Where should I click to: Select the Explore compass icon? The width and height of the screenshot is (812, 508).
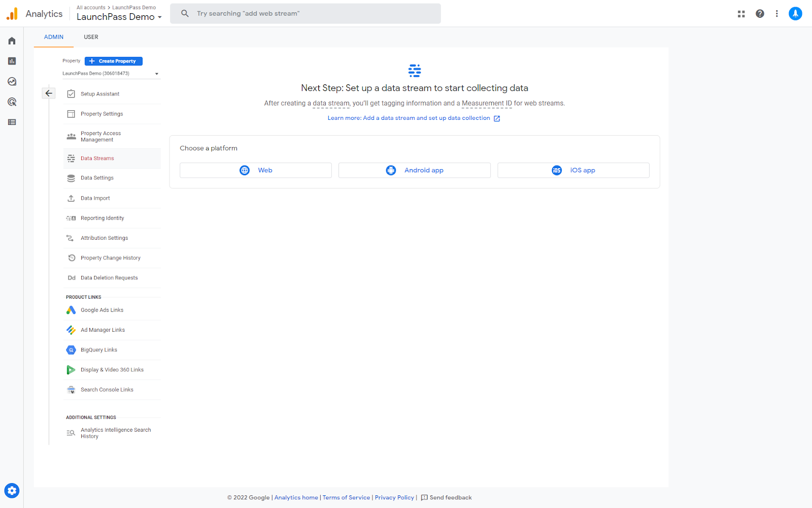[x=12, y=81]
